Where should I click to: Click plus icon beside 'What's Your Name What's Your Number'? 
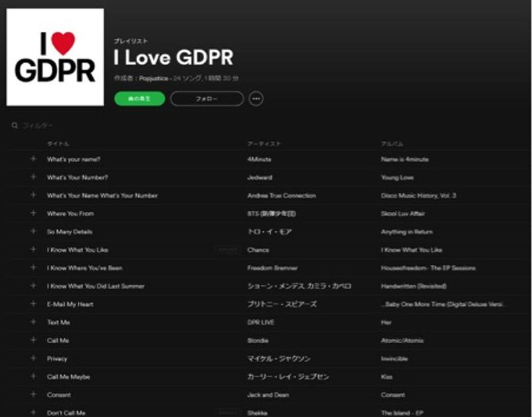pyautogui.click(x=33, y=195)
